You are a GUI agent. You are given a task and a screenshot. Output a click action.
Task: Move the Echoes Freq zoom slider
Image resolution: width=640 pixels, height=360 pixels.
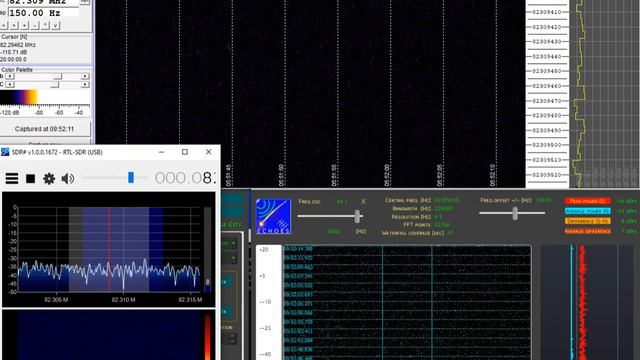click(x=358, y=216)
